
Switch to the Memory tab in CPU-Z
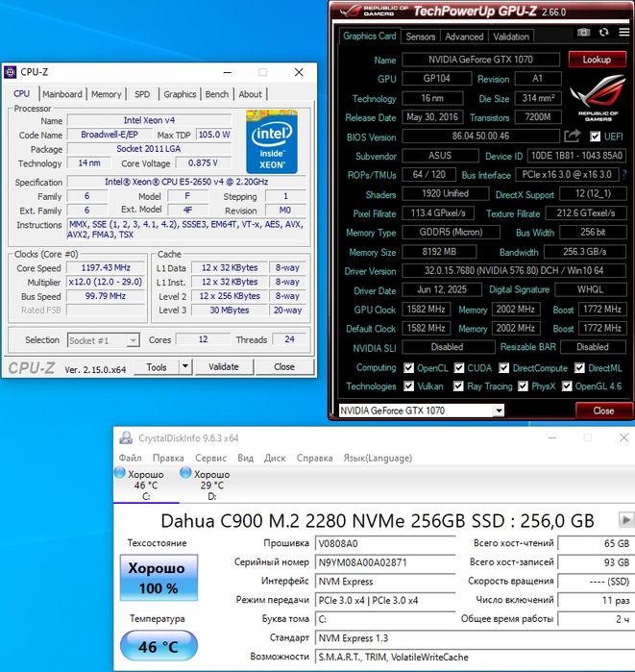(x=107, y=94)
